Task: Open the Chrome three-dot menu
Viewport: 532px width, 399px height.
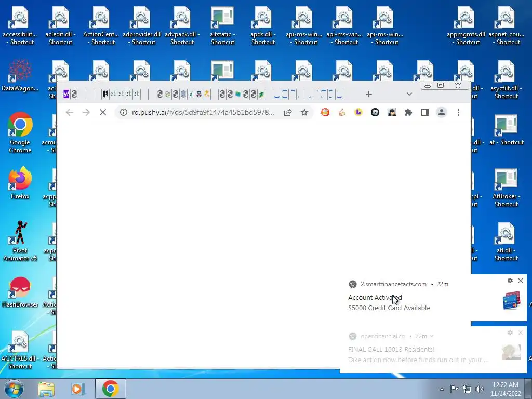Action: tap(458, 112)
